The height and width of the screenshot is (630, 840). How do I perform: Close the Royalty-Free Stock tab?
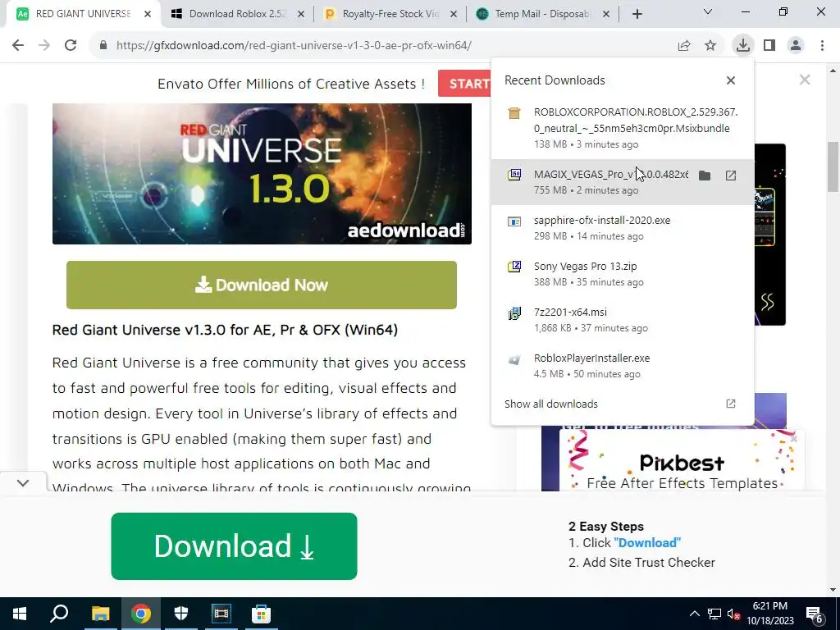454,14
